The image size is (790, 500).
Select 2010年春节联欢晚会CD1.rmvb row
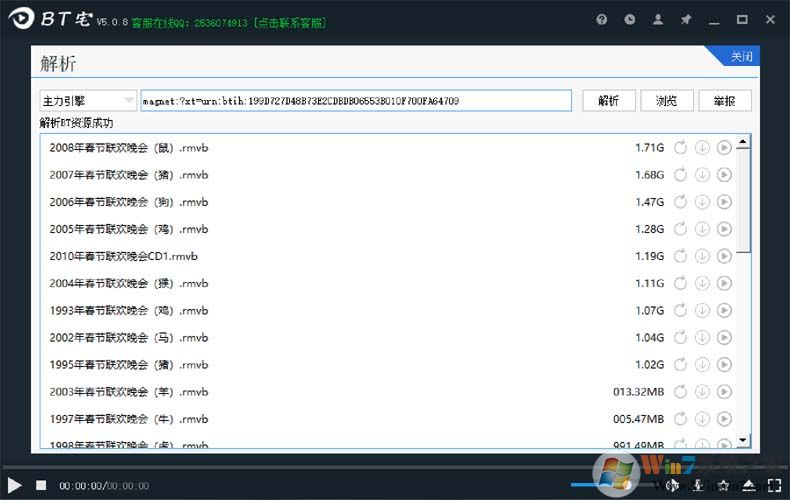pos(388,257)
